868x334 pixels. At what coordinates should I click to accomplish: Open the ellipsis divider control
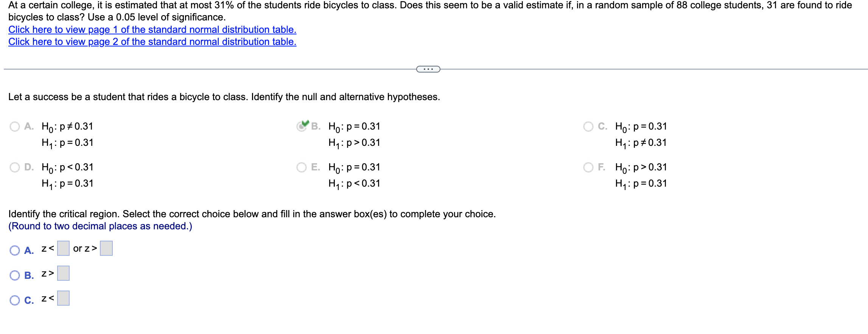tap(428, 69)
